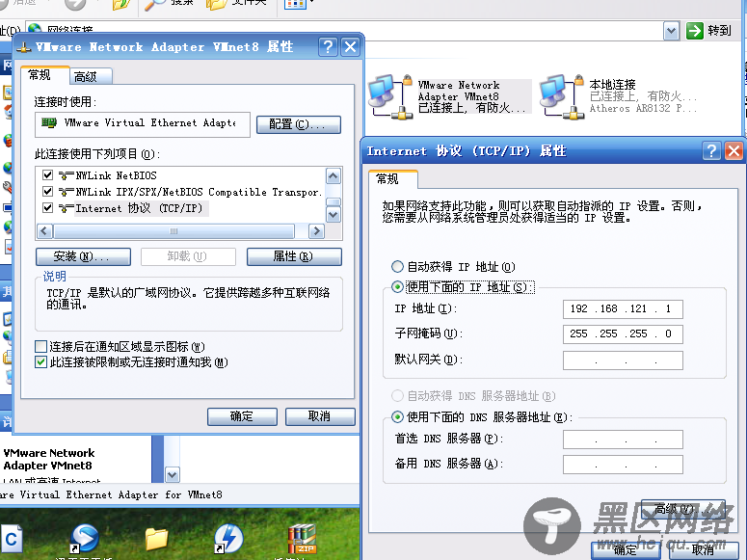Open the C file icon on the desktop
Image resolution: width=747 pixels, height=560 pixels.
(x=11, y=541)
